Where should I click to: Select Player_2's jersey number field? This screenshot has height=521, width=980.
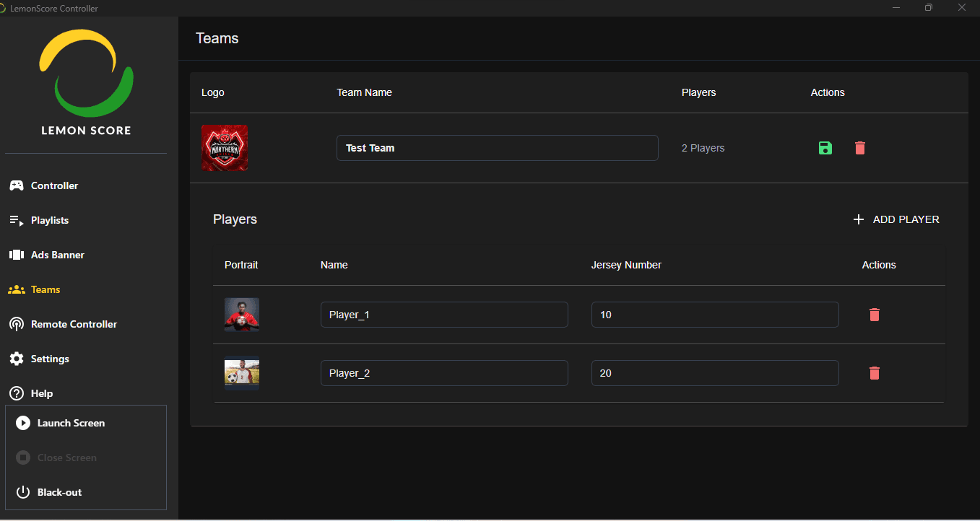pos(714,373)
